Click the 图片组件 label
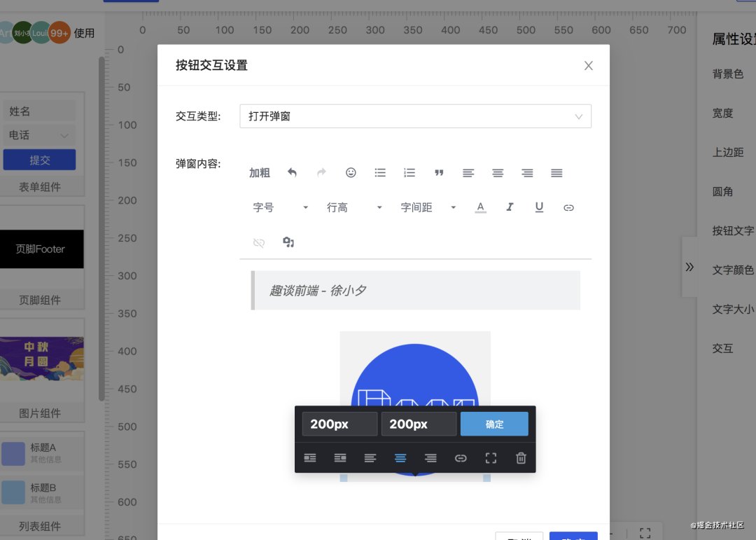Image resolution: width=756 pixels, height=540 pixels. coord(39,413)
